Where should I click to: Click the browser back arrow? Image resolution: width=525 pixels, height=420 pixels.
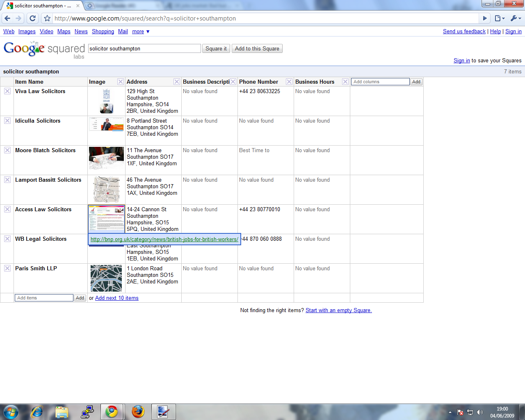[x=7, y=18]
